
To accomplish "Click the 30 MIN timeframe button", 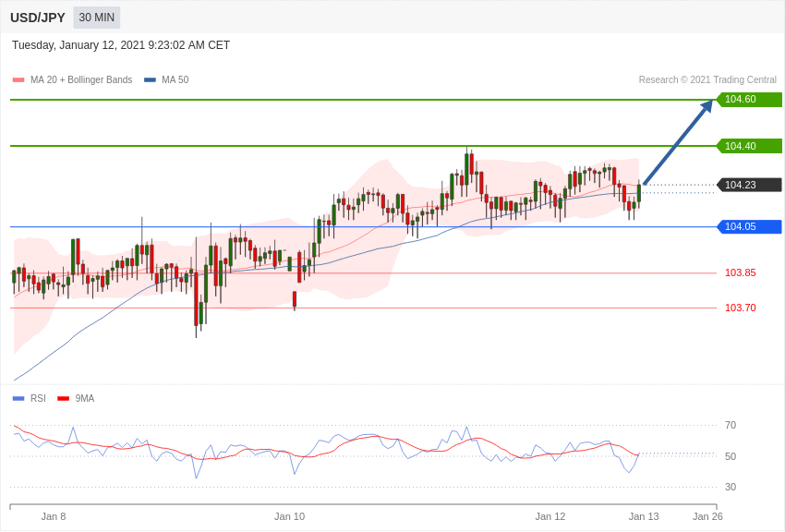I will click(97, 18).
